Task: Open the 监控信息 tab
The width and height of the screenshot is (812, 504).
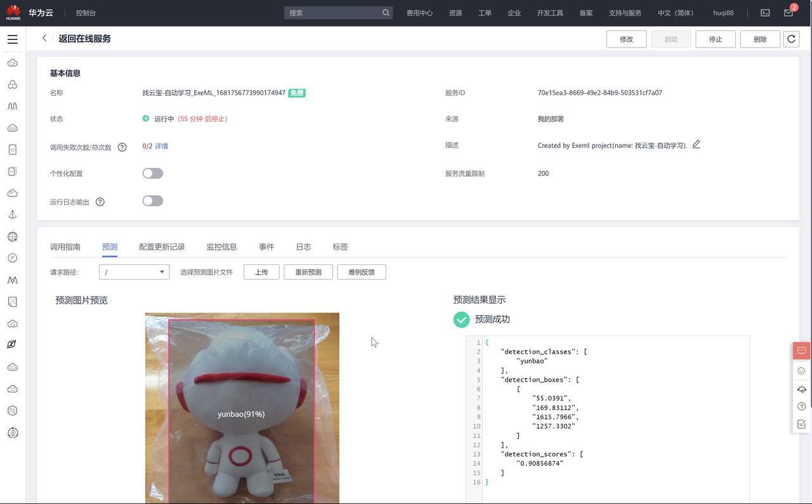Action: (222, 247)
